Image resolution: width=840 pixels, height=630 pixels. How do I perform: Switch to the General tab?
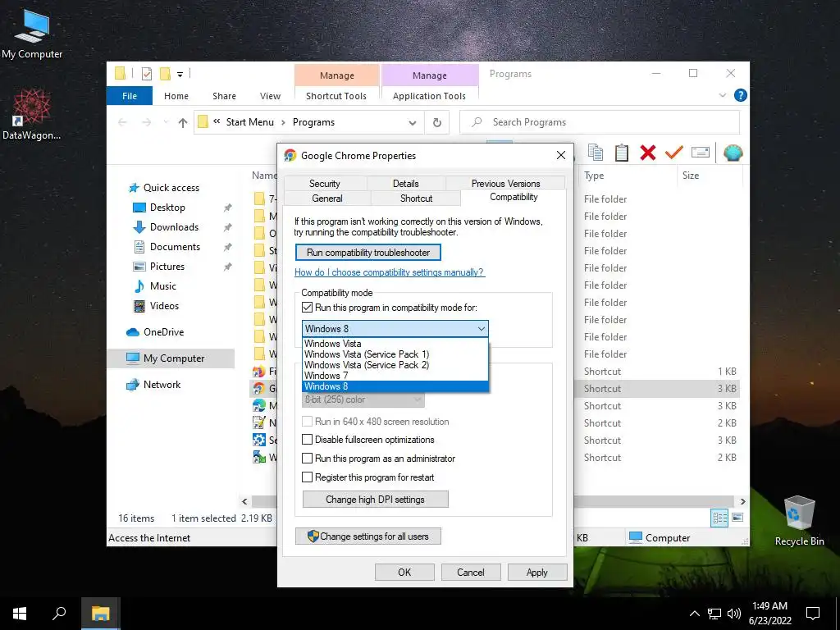click(326, 199)
